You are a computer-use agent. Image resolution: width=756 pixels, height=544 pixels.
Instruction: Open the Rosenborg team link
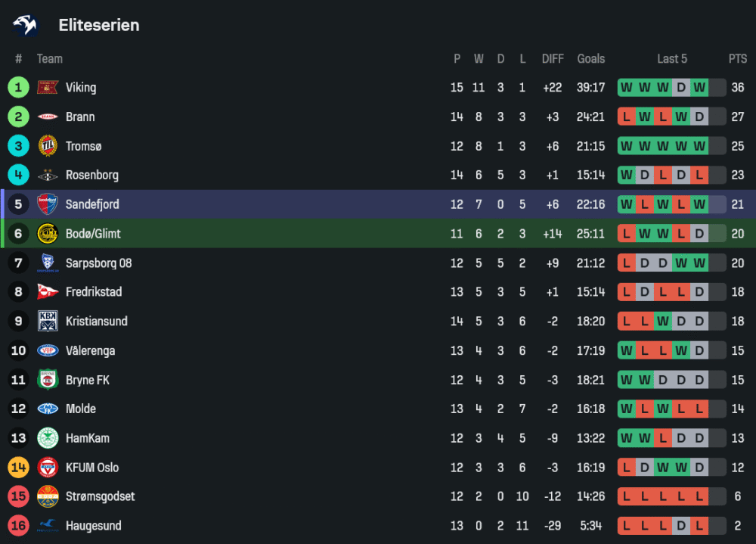tap(91, 176)
